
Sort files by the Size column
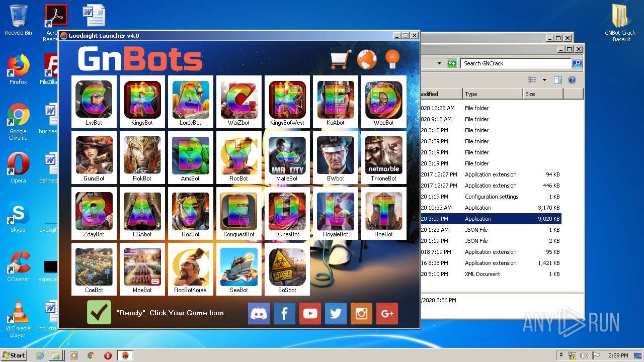pos(543,94)
